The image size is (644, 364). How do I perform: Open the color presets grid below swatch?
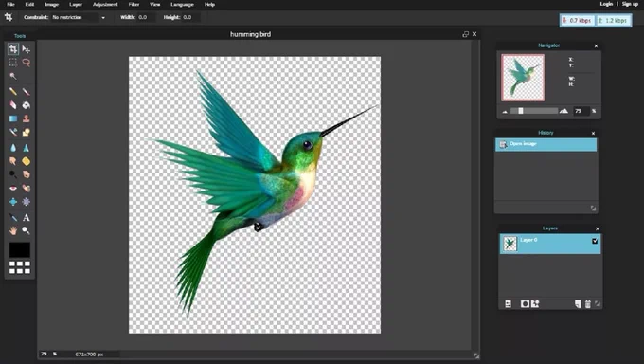pos(20,267)
